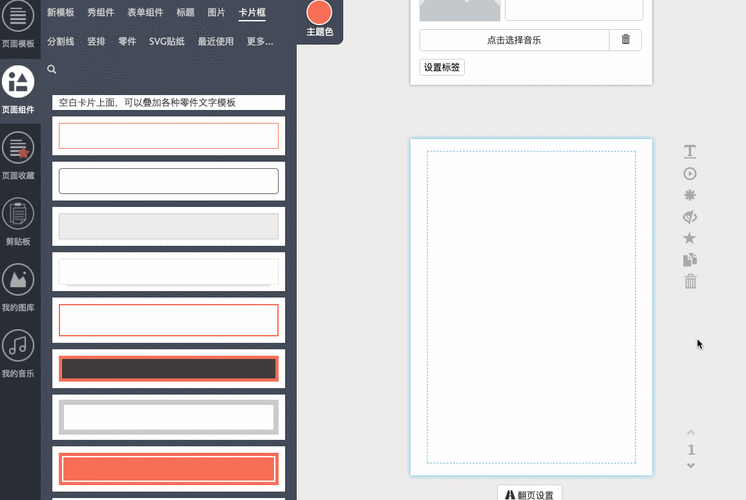Go to next page with down chevron
The height and width of the screenshot is (500, 746).
point(690,466)
